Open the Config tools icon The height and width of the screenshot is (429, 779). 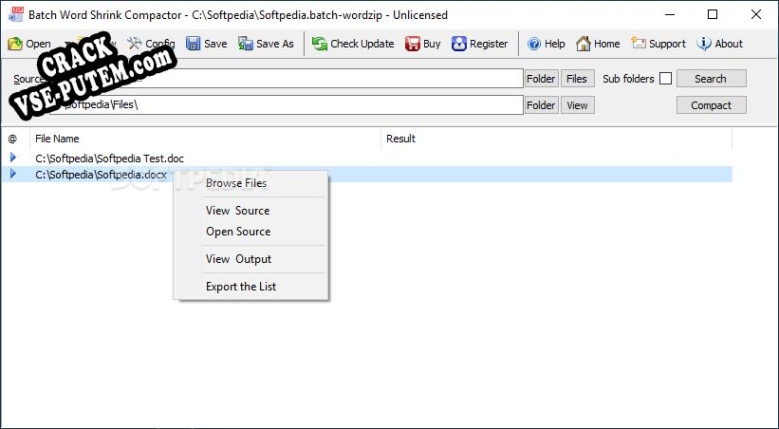(x=134, y=44)
